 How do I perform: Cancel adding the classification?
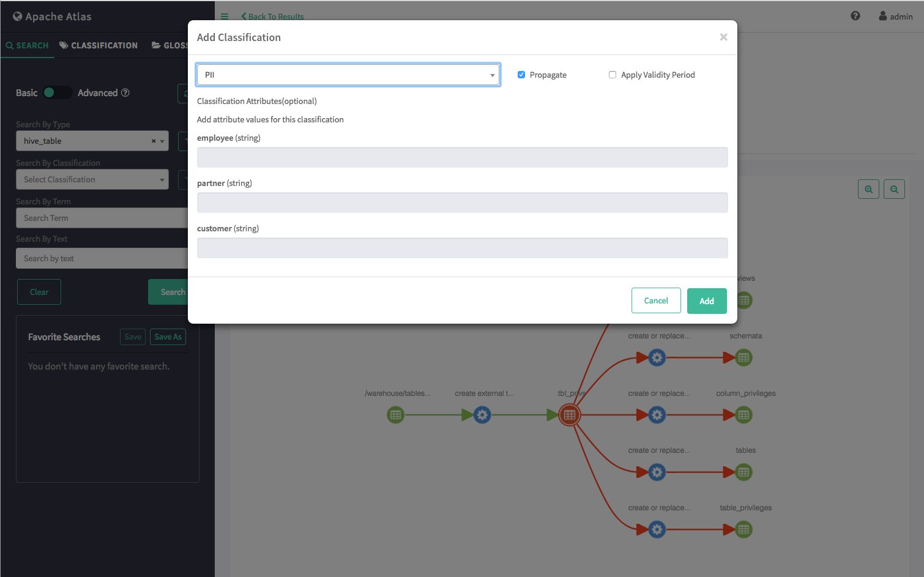pyautogui.click(x=656, y=300)
